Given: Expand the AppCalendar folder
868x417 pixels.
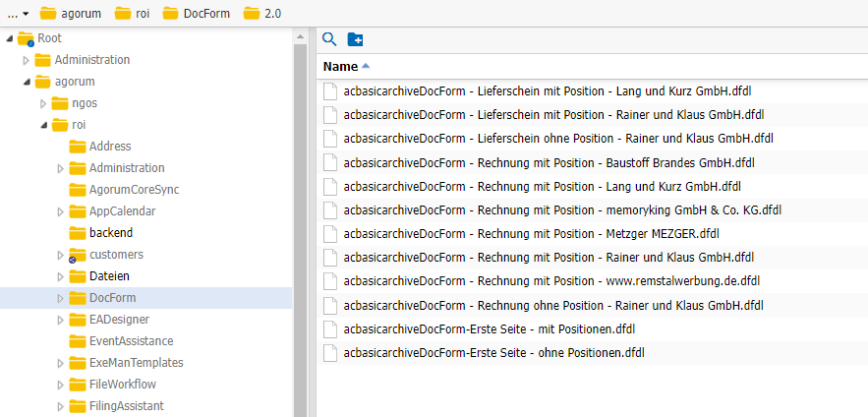Looking at the screenshot, I should click(61, 211).
